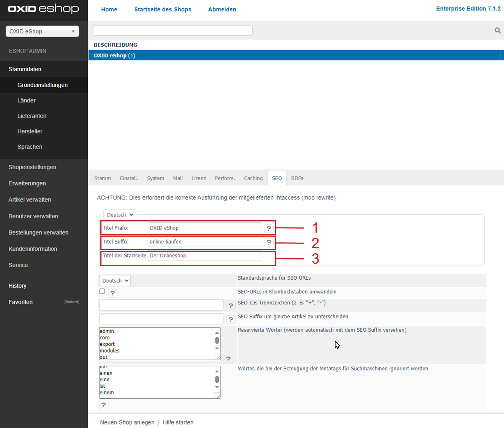Expand Benutzer verwalten menu section
Screen dimensions: 504x428
pyautogui.click(x=33, y=216)
